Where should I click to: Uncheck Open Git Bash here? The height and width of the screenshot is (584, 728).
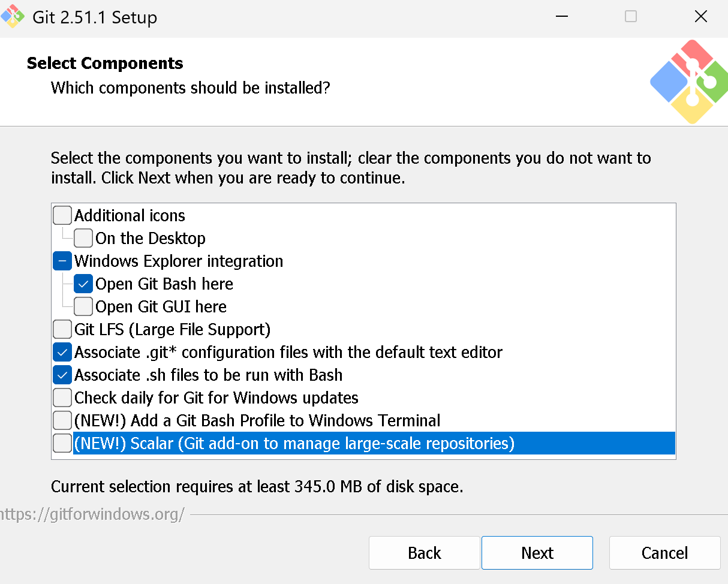(83, 284)
